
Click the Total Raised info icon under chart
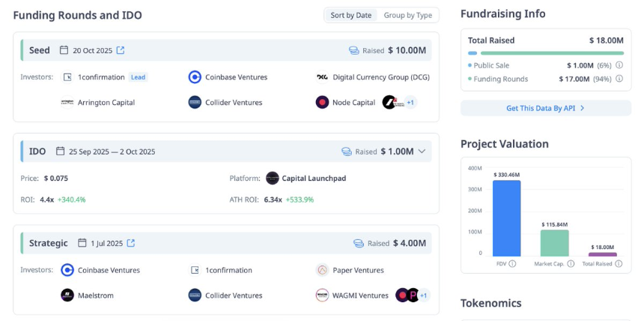[619, 263]
